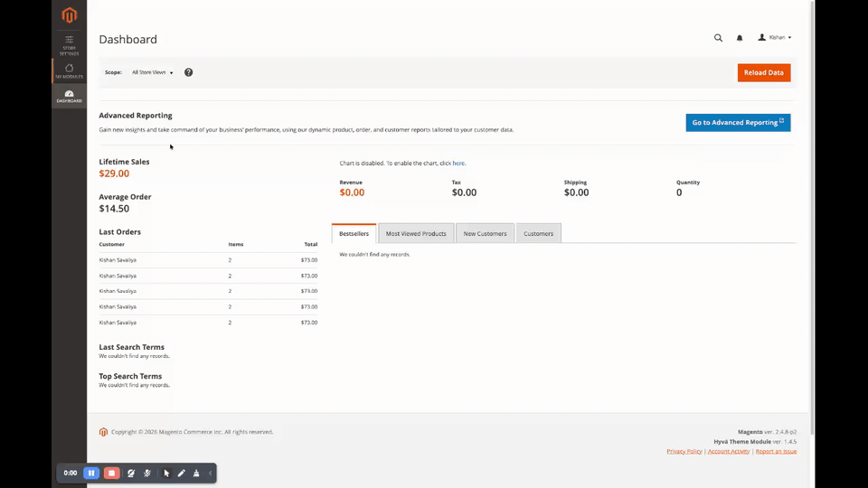
Task: Select Dashboard in the sidebar menu
Action: [x=70, y=96]
